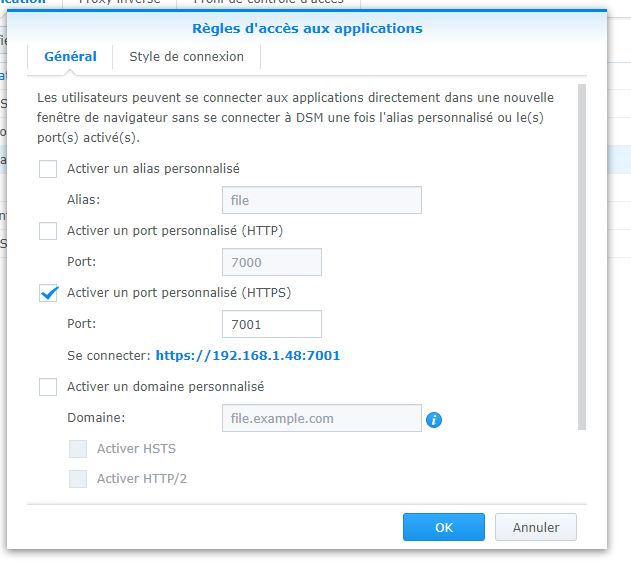Switch to the Général tab
Viewport: 631px width, 563px height.
70,57
